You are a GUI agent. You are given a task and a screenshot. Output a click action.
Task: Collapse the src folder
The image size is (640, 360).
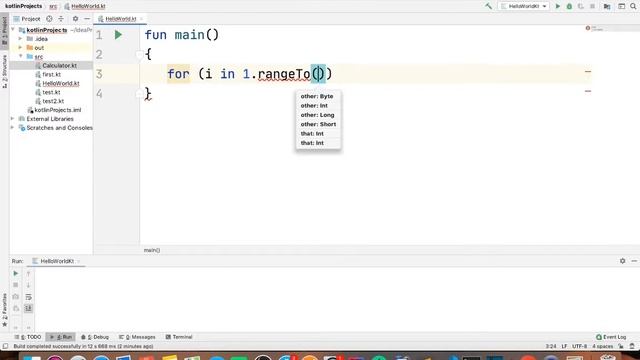point(20,56)
